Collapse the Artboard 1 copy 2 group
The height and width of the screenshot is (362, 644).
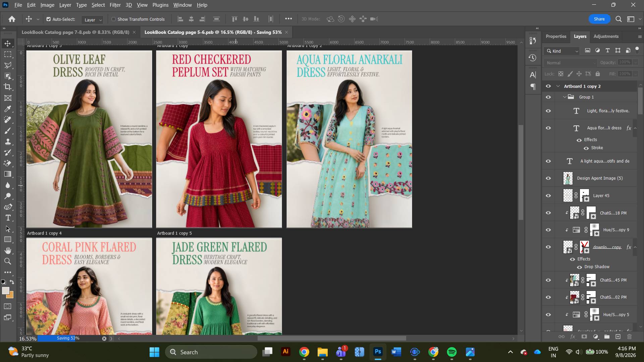point(558,86)
